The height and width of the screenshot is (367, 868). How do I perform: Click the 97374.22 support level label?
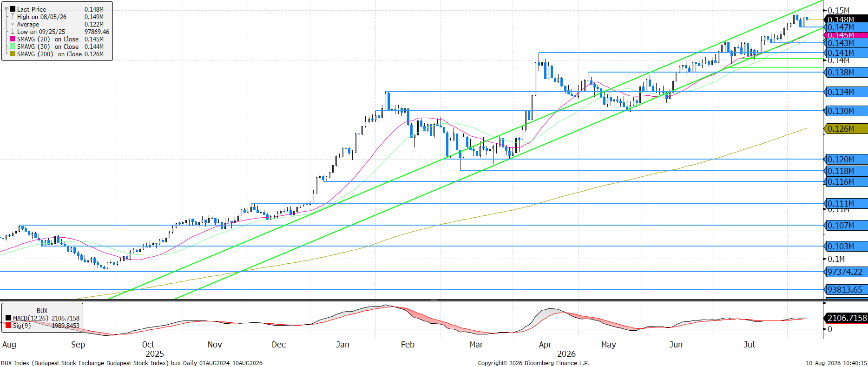(x=846, y=272)
